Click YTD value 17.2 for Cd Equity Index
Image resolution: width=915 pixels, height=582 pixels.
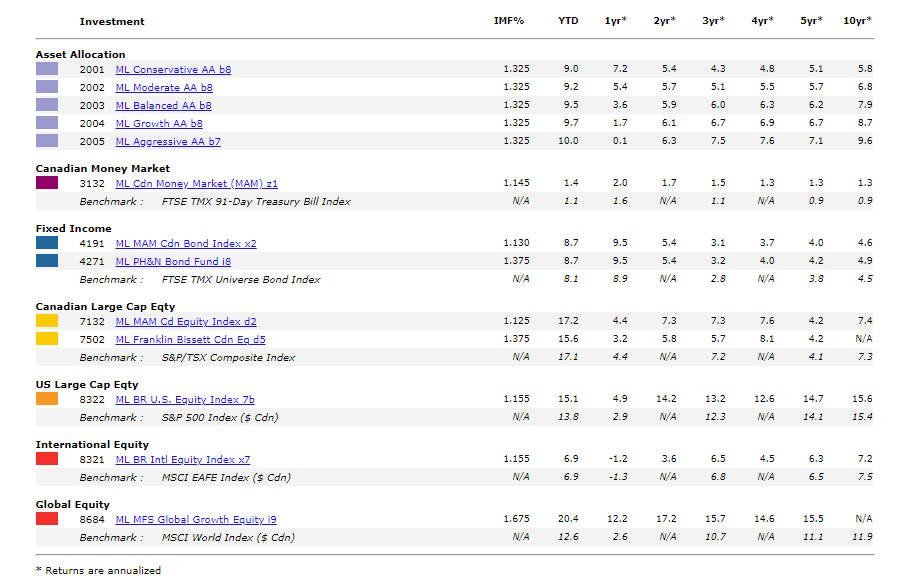(x=568, y=321)
